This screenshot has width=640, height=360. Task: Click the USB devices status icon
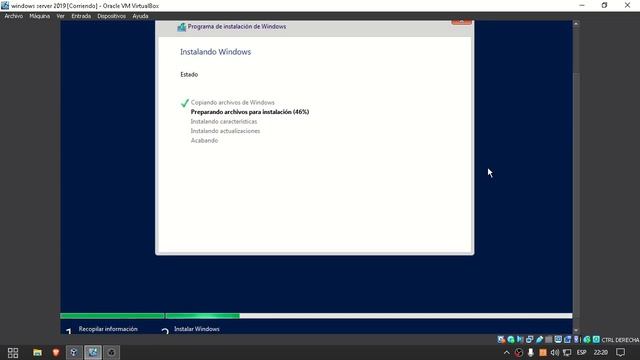coord(539,340)
